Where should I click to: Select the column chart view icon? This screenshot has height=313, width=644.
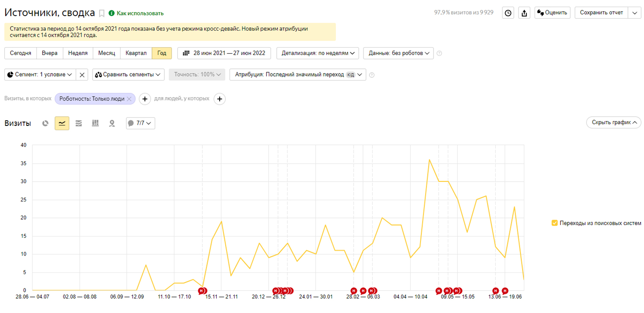click(x=95, y=123)
